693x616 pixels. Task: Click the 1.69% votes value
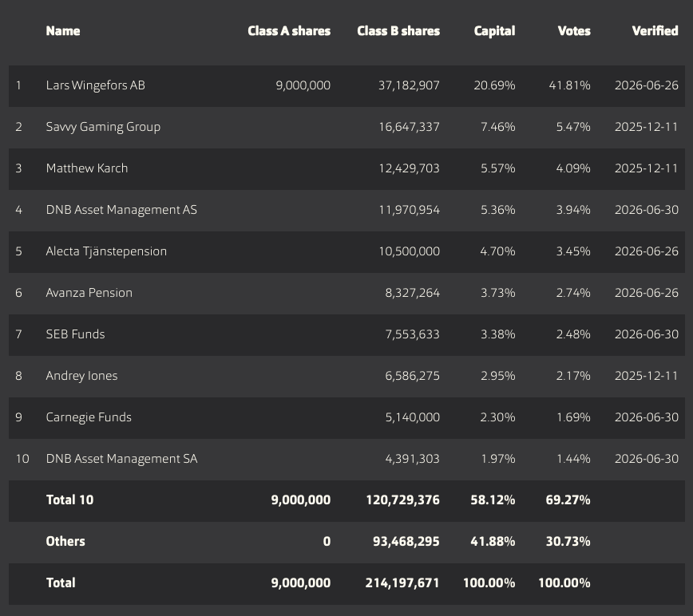pyautogui.click(x=573, y=417)
